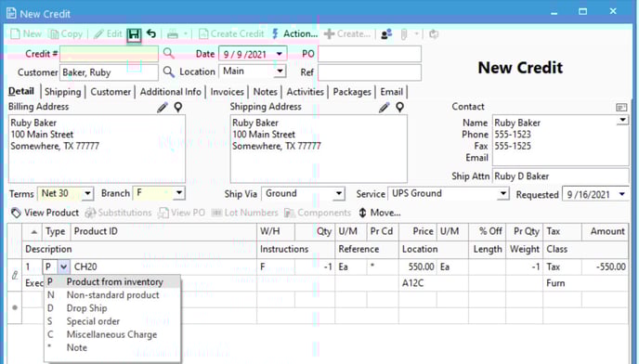This screenshot has width=639, height=364.
Task: Select Product from inventory in the Type list
Action: coord(112,282)
